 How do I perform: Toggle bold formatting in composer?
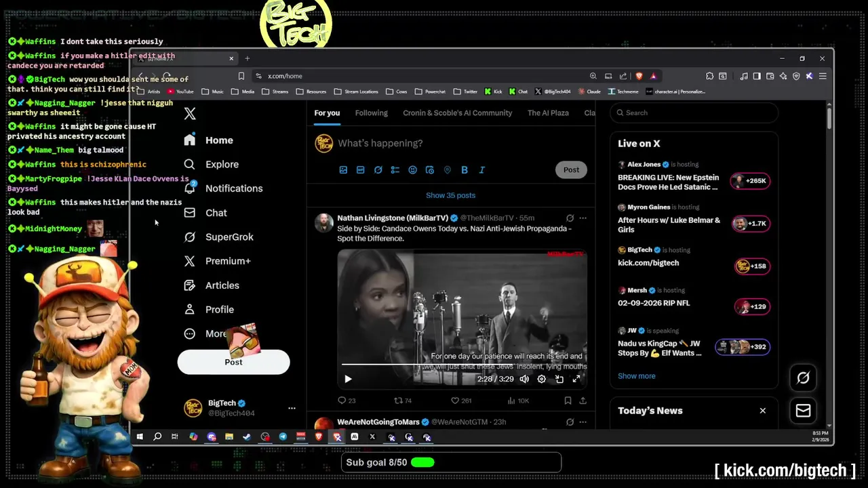[465, 170]
